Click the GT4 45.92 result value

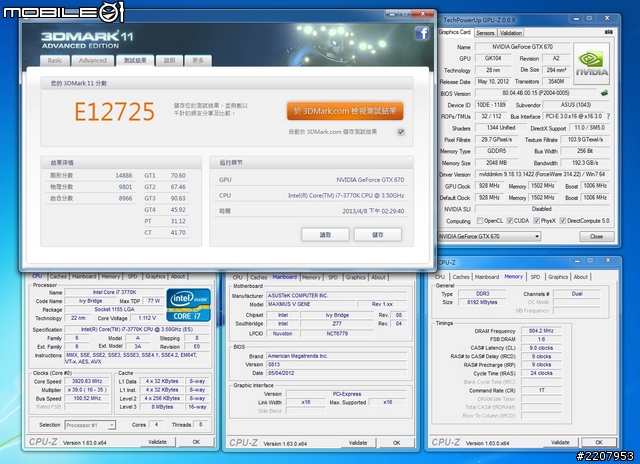point(178,210)
